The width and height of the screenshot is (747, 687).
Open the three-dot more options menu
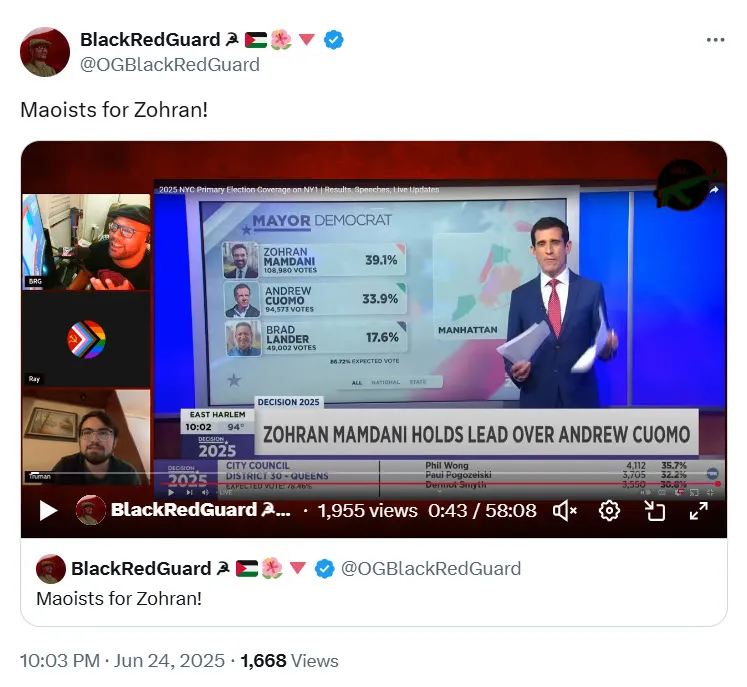pos(716,40)
